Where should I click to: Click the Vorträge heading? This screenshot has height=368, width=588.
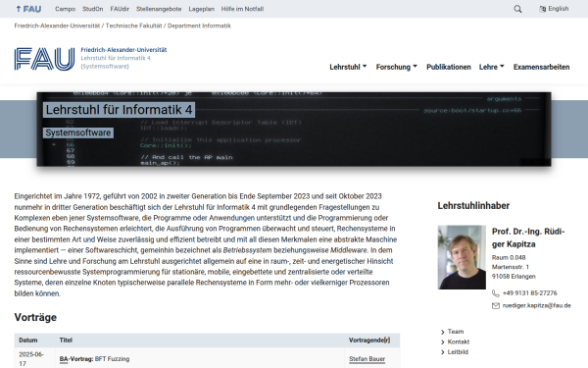point(35,317)
